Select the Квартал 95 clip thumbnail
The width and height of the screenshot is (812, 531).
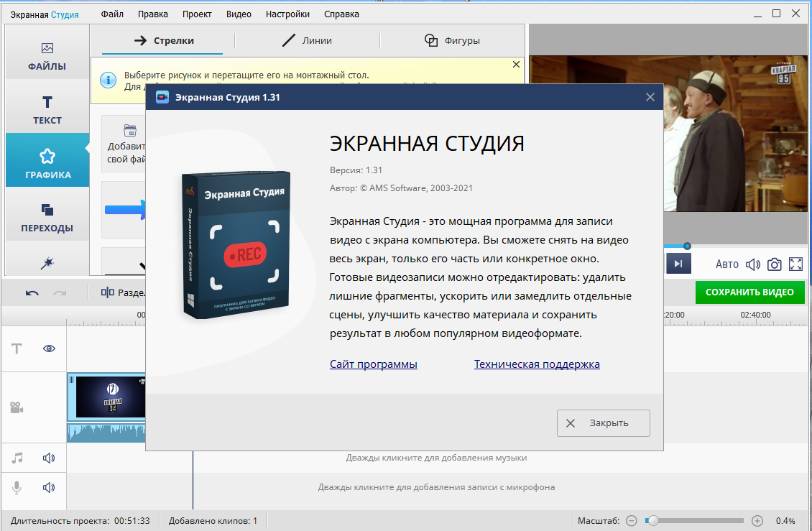[111, 397]
